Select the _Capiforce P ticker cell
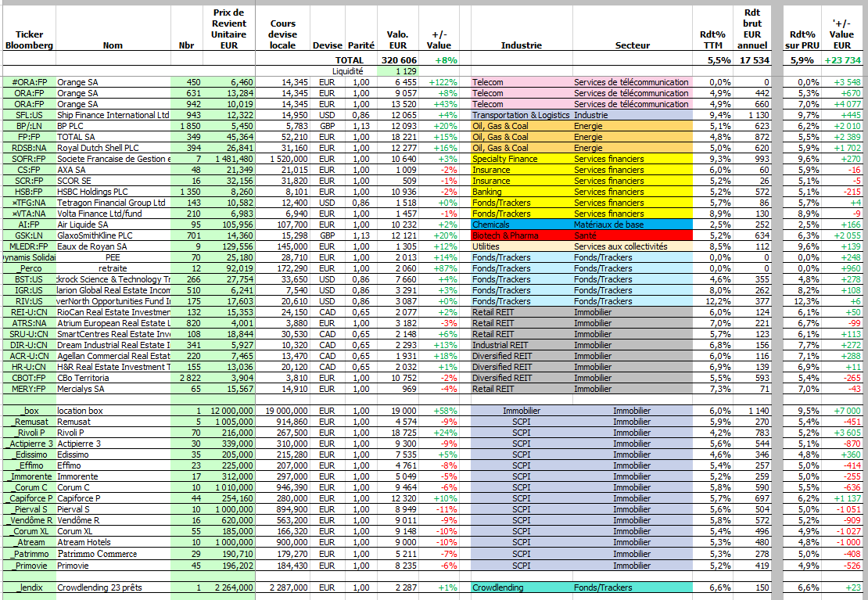The width and height of the screenshot is (868, 600). [30, 498]
